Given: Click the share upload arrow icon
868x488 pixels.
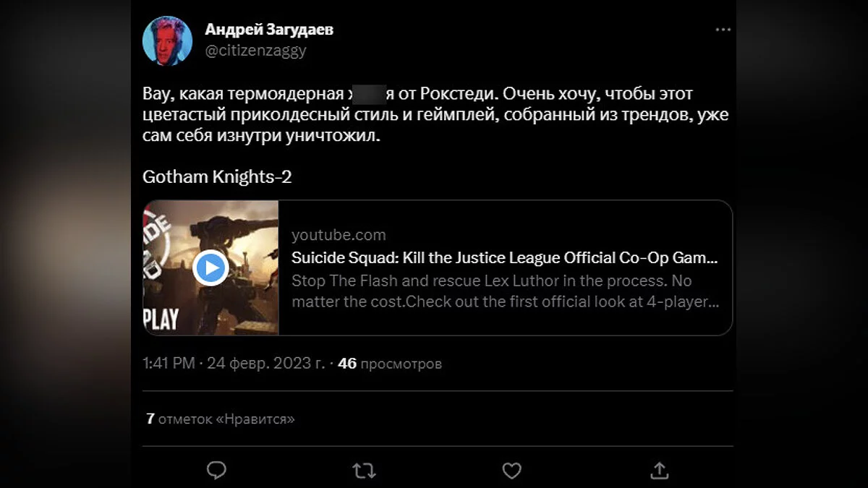Looking at the screenshot, I should pyautogui.click(x=659, y=471).
